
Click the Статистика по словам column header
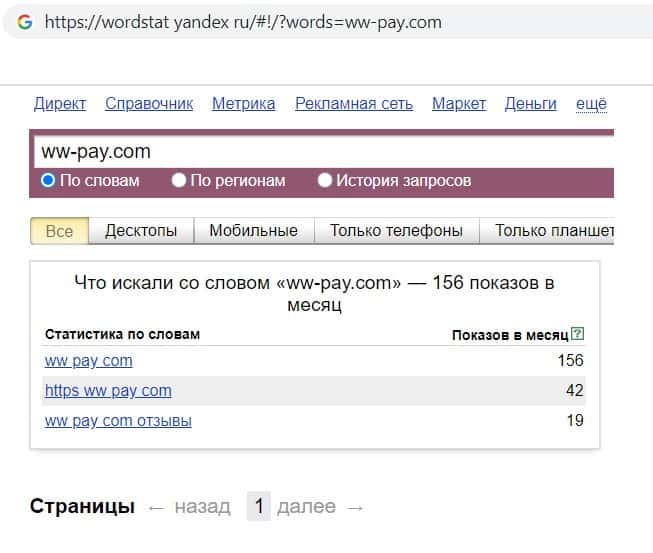click(122, 334)
